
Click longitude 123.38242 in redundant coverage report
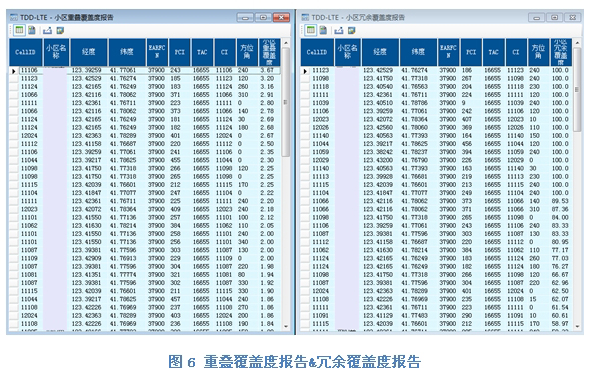pyautogui.click(x=378, y=152)
